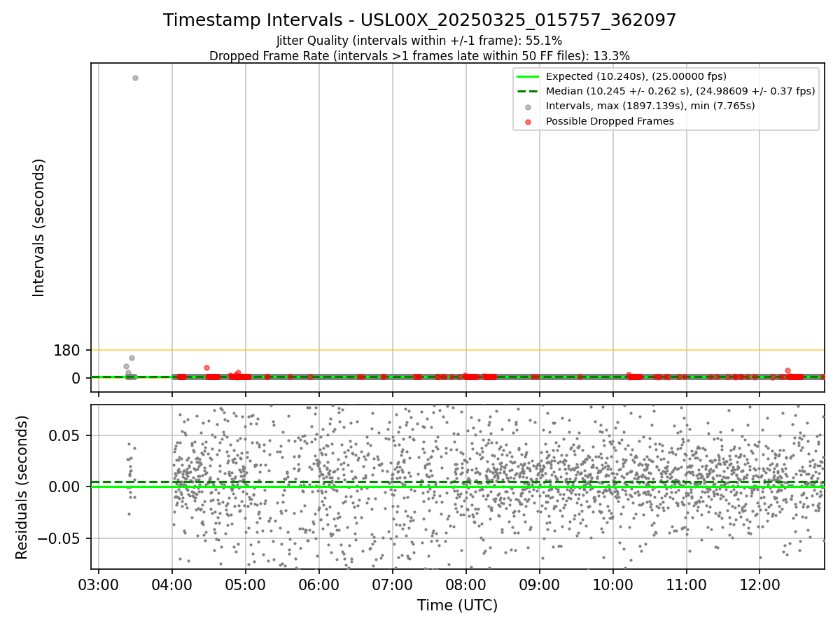Click the red dropped-frame point above the baseline near 04:30

coord(206,367)
